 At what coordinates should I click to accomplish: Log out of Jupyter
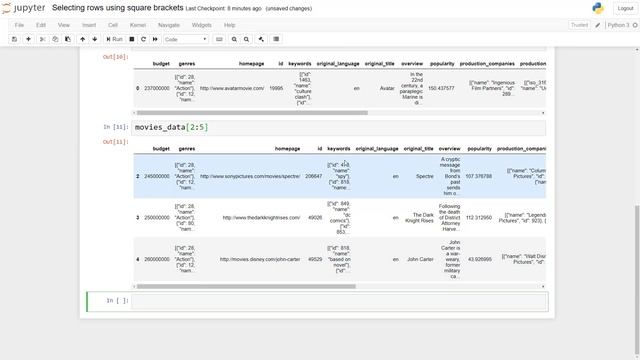tap(625, 8)
